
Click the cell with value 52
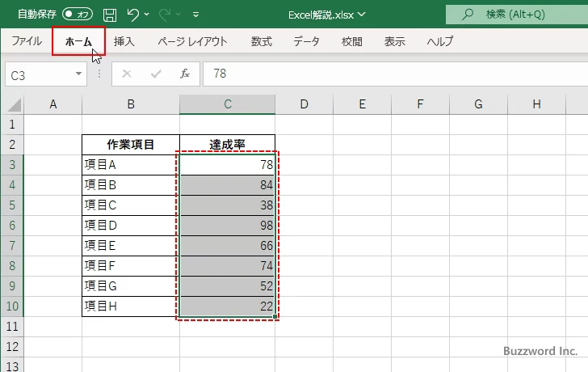[x=227, y=286]
